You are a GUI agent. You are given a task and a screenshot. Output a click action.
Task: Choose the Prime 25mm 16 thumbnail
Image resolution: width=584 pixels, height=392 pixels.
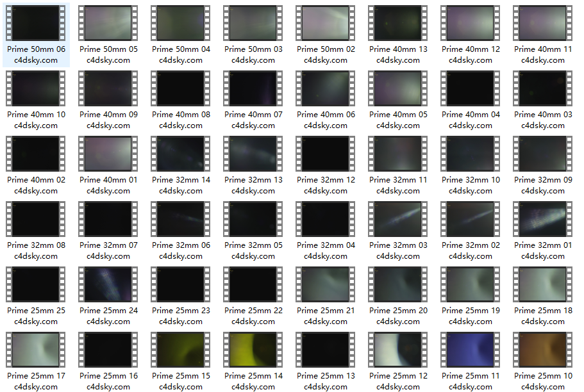tap(108, 350)
